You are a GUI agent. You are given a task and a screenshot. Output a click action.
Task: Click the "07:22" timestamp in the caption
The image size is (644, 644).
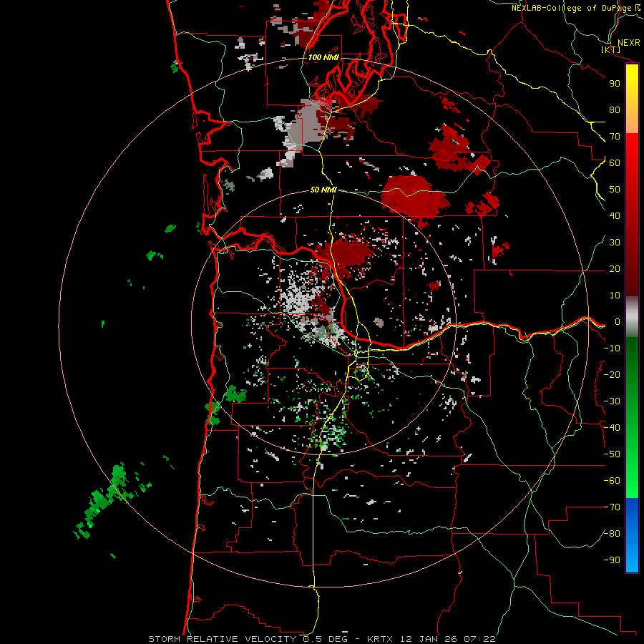(x=479, y=639)
